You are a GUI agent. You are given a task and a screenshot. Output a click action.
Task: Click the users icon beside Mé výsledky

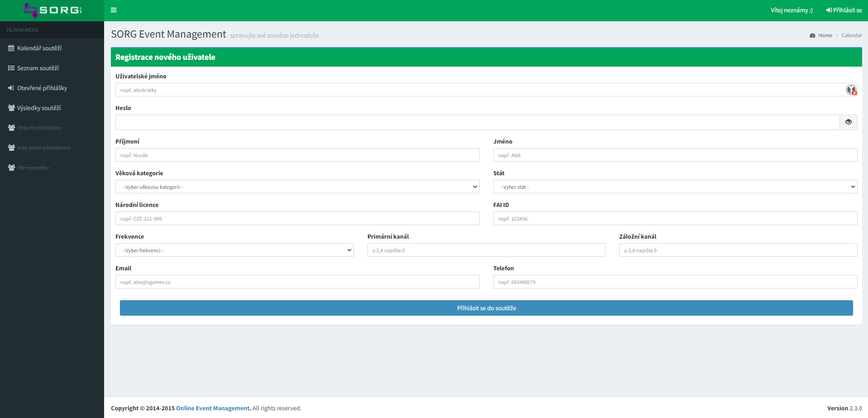click(x=11, y=168)
